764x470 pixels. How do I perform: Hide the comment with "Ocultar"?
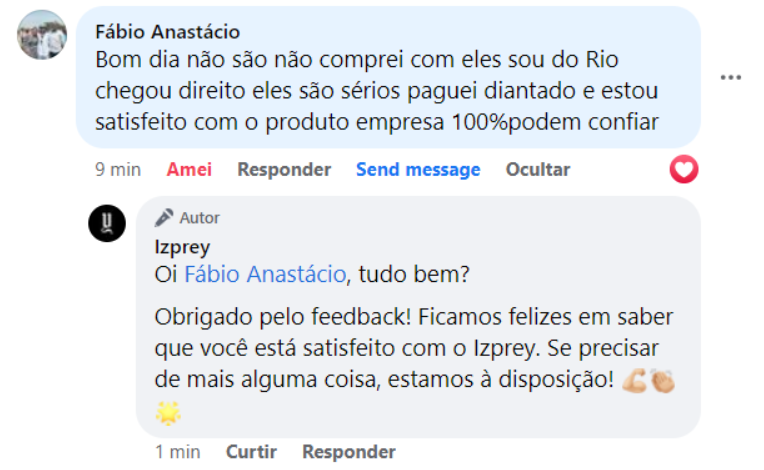[538, 170]
